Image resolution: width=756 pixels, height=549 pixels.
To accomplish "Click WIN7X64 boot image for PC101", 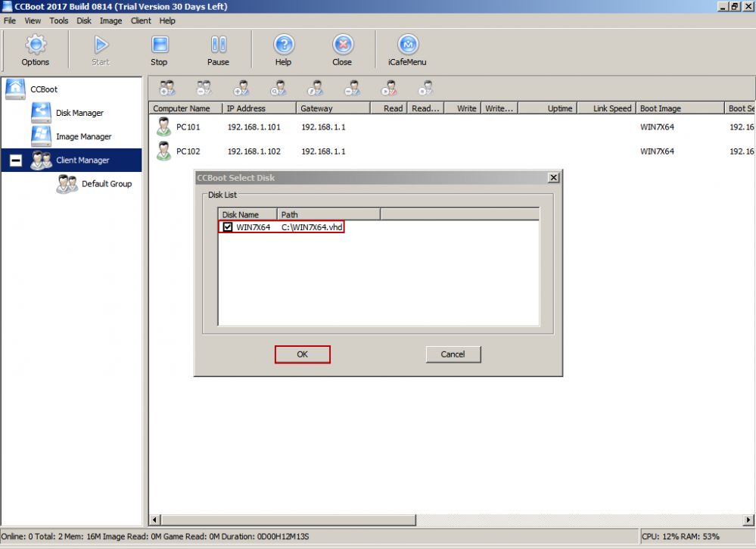I will click(657, 127).
